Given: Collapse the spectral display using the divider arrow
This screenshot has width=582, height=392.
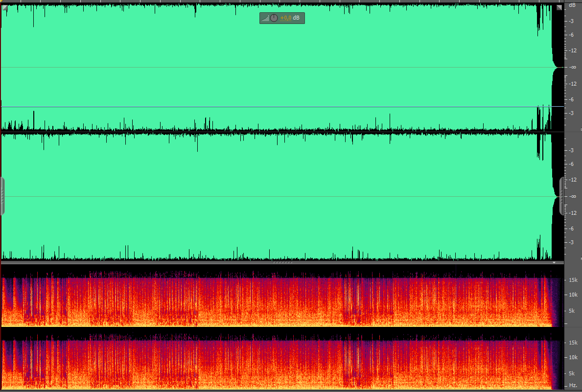Looking at the screenshot, I should 554,262.
